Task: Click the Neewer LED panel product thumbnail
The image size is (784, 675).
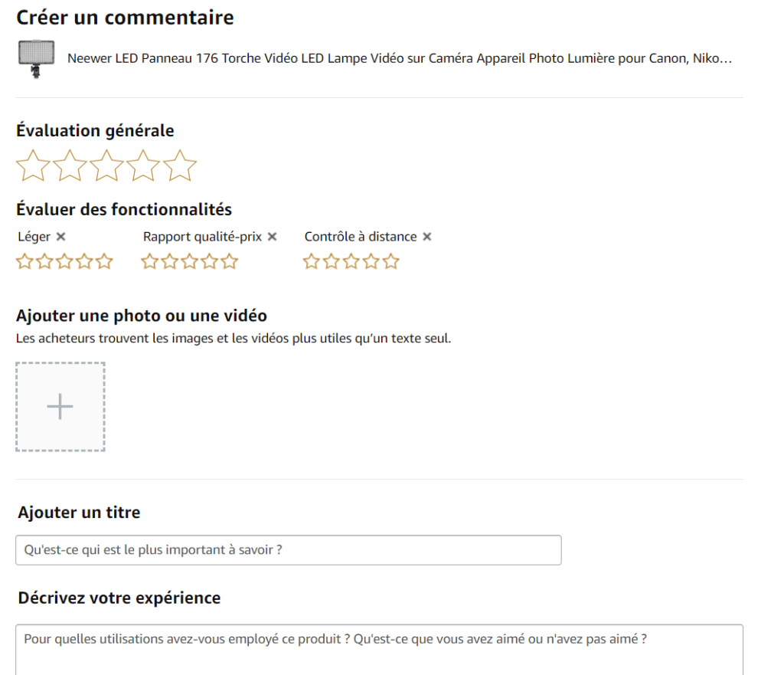Action: [36, 59]
